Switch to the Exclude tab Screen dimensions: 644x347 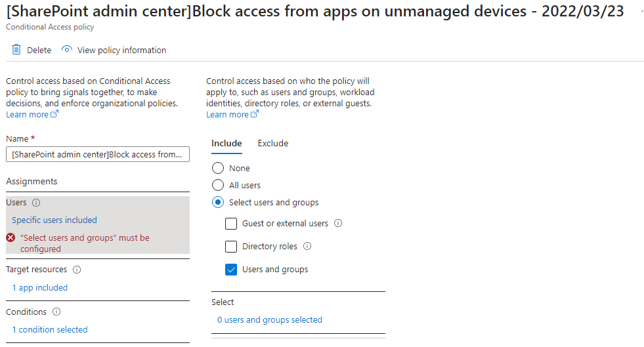pos(273,144)
